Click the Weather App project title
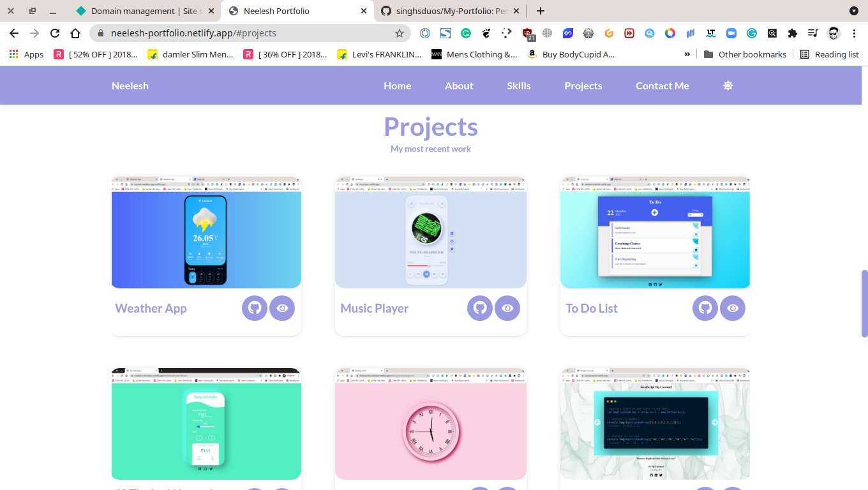868x490 pixels. pyautogui.click(x=151, y=308)
